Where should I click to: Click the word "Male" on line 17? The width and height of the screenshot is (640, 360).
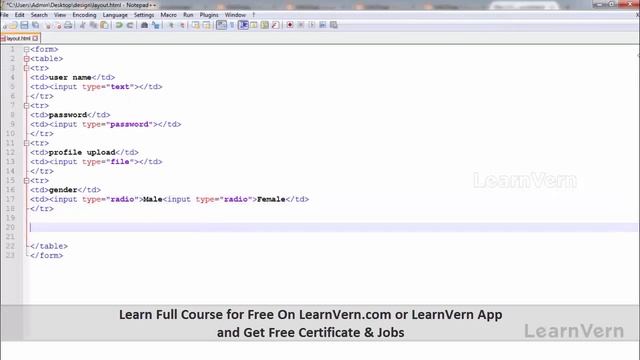click(x=153, y=199)
